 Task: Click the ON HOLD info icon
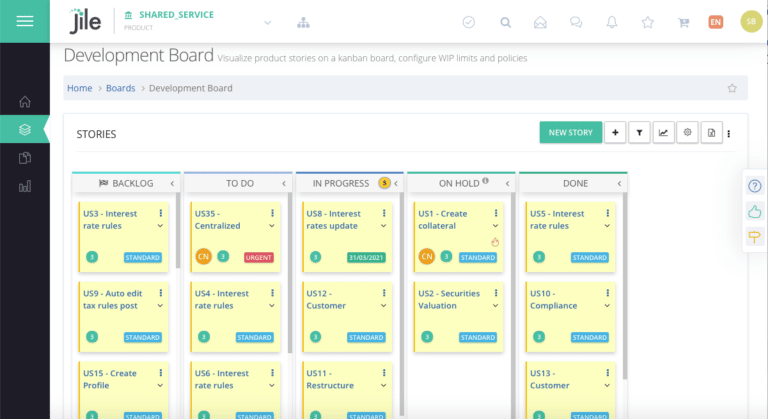[x=485, y=180]
